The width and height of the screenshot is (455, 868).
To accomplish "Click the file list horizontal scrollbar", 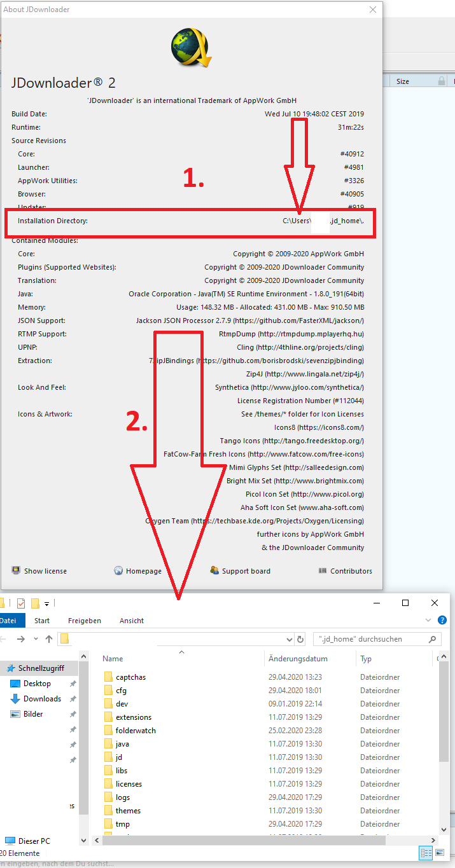I will point(243,840).
